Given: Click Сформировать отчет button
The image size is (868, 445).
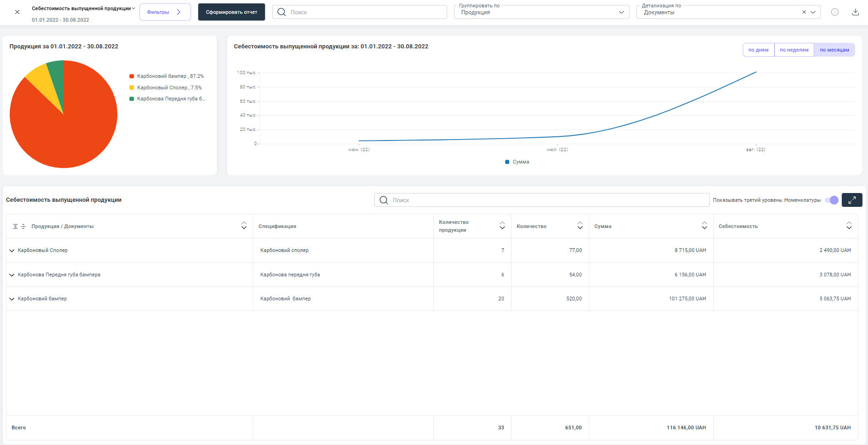Looking at the screenshot, I should 231,12.
